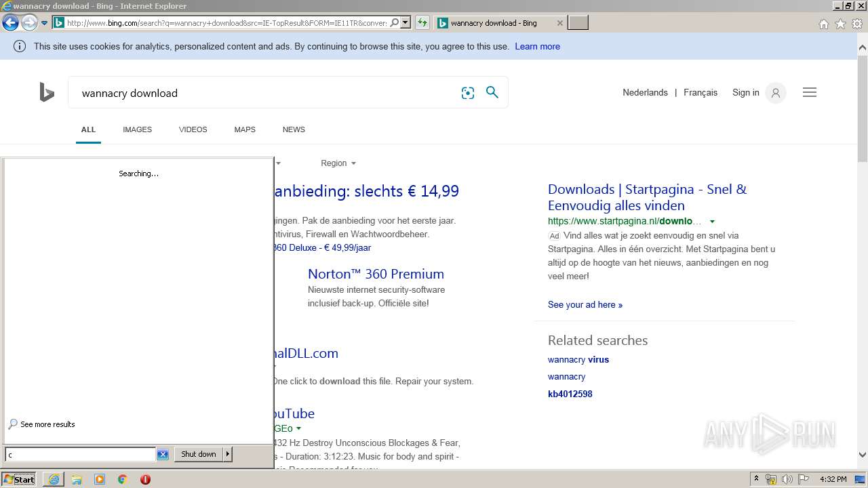
Task: Expand the Region filter dropdown
Action: [338, 163]
